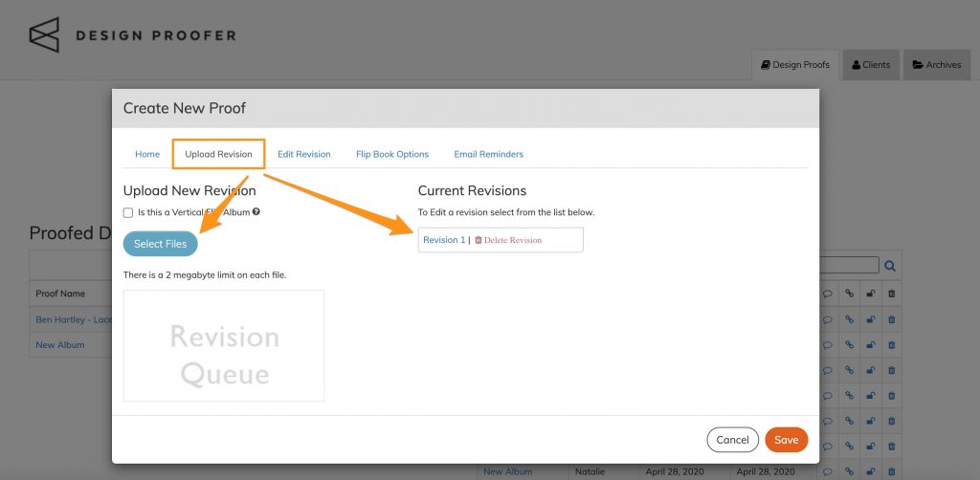The width and height of the screenshot is (980, 480).
Task: Click the Create New Proof dialog title
Action: tap(185, 108)
